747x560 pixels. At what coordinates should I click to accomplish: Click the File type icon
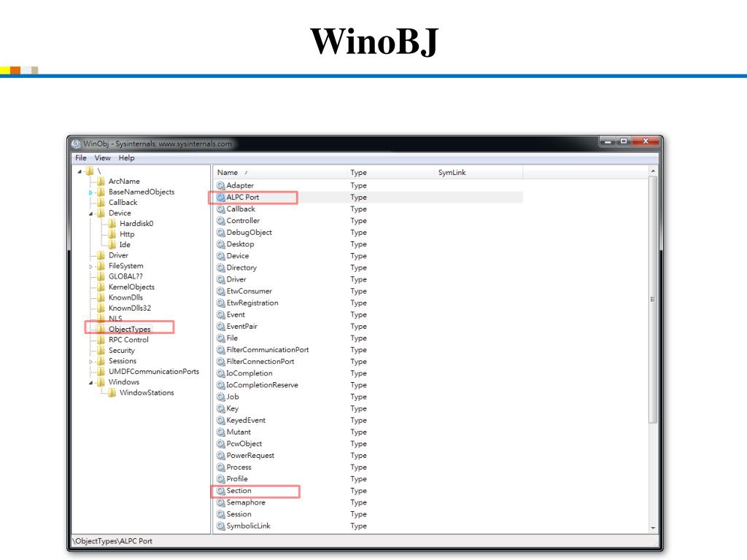[220, 338]
